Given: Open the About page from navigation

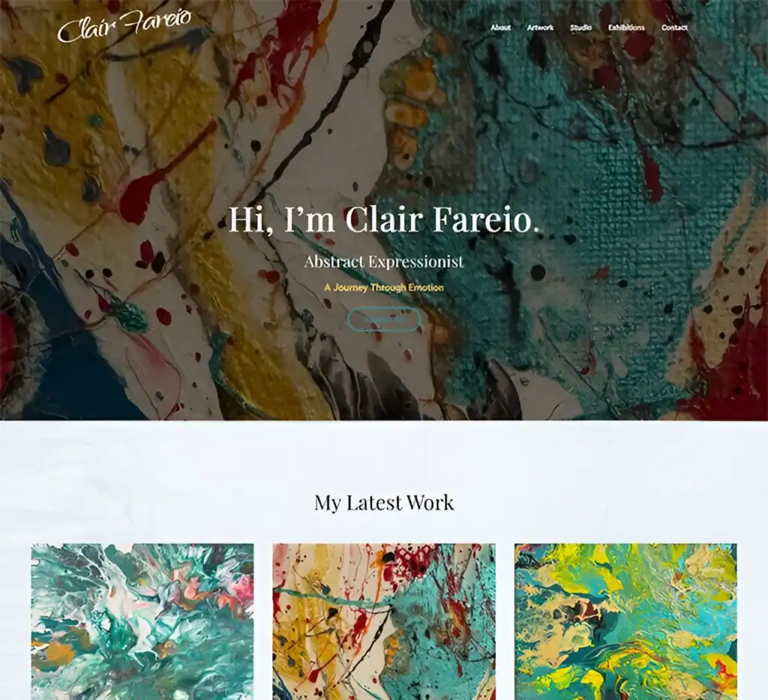Looking at the screenshot, I should pyautogui.click(x=500, y=28).
